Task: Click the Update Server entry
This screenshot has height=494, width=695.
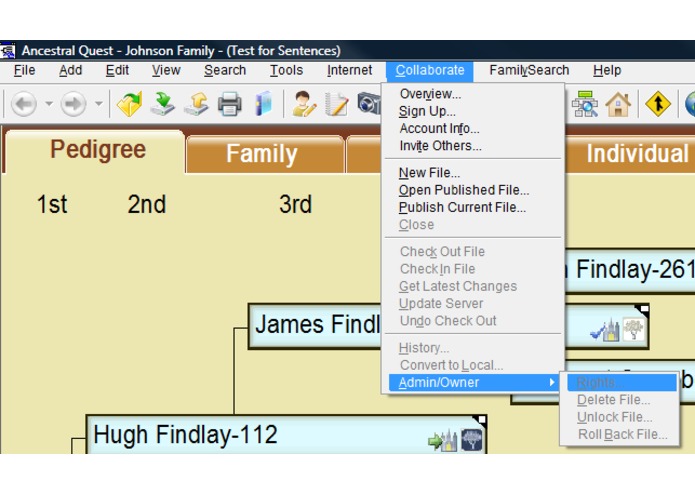Action: [473, 303]
